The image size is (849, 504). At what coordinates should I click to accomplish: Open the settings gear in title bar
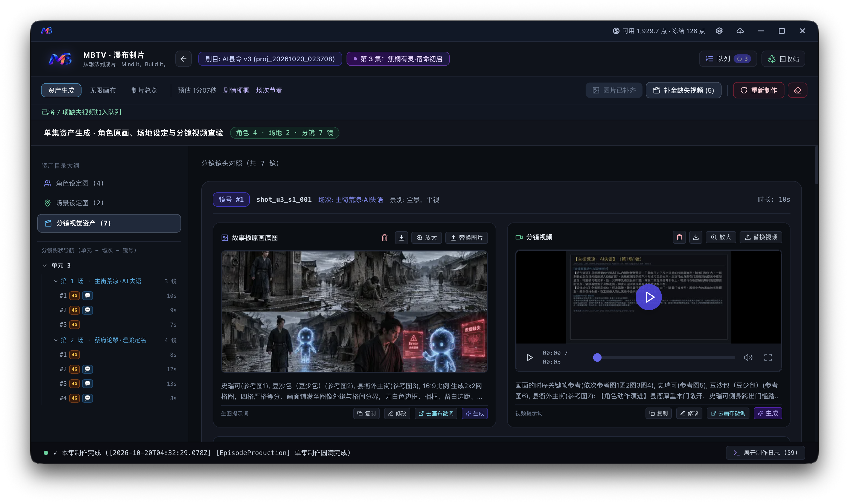point(719,31)
